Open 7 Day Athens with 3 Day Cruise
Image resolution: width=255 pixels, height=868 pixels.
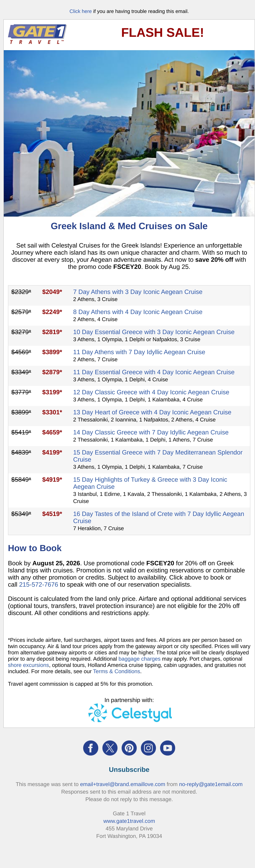click(138, 292)
